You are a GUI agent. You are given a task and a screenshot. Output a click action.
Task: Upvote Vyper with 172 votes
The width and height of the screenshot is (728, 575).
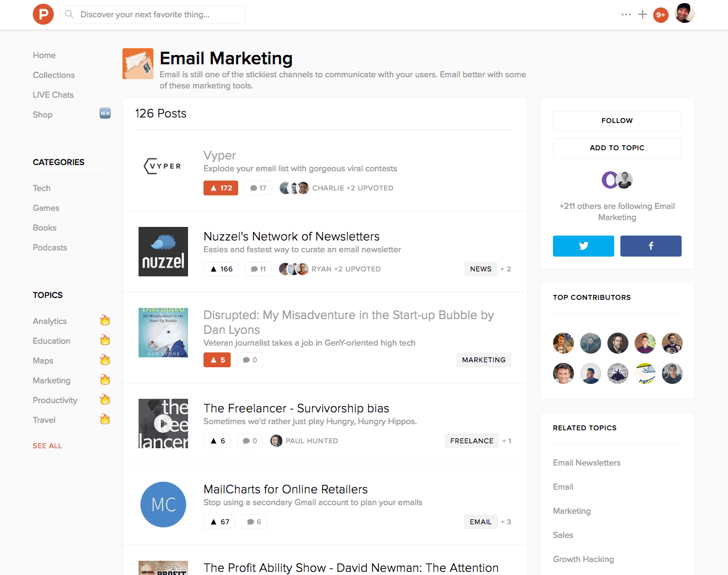pyautogui.click(x=221, y=188)
